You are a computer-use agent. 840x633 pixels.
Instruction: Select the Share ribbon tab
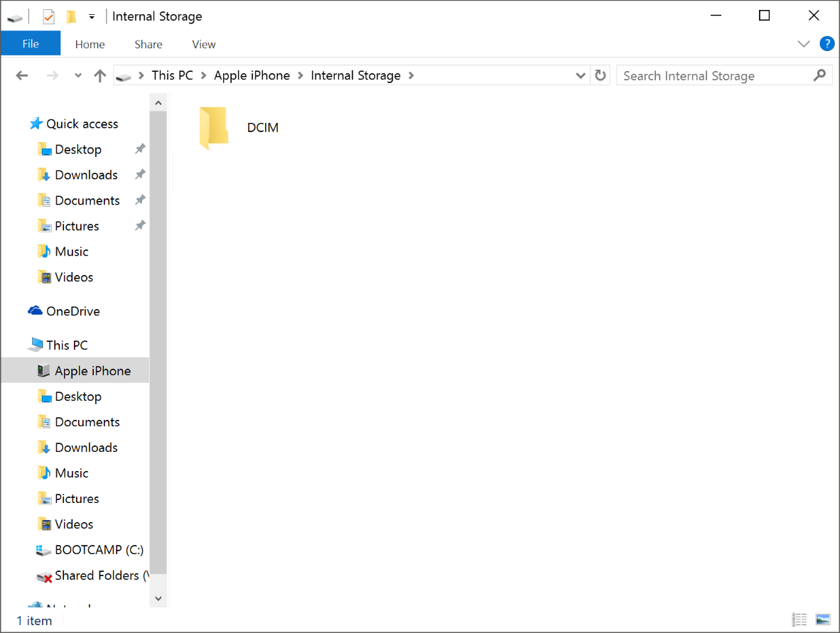pos(148,44)
